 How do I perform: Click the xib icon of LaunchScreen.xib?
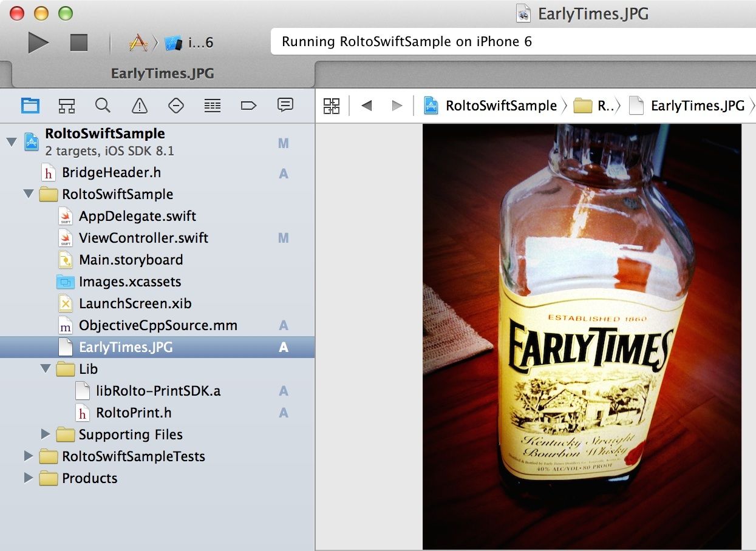click(66, 303)
